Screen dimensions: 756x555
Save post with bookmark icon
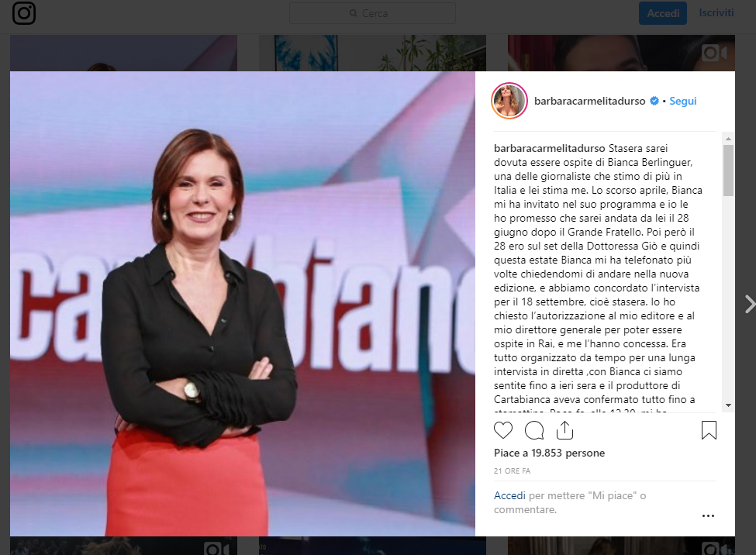click(x=709, y=430)
